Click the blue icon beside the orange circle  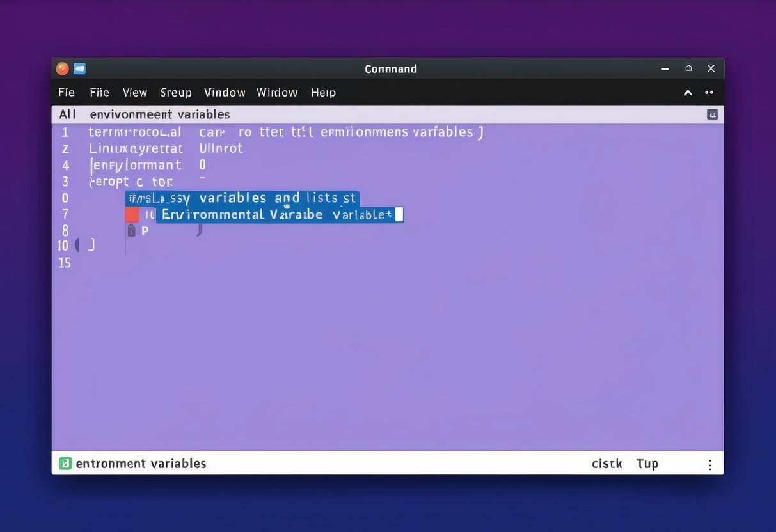pyautogui.click(x=79, y=68)
